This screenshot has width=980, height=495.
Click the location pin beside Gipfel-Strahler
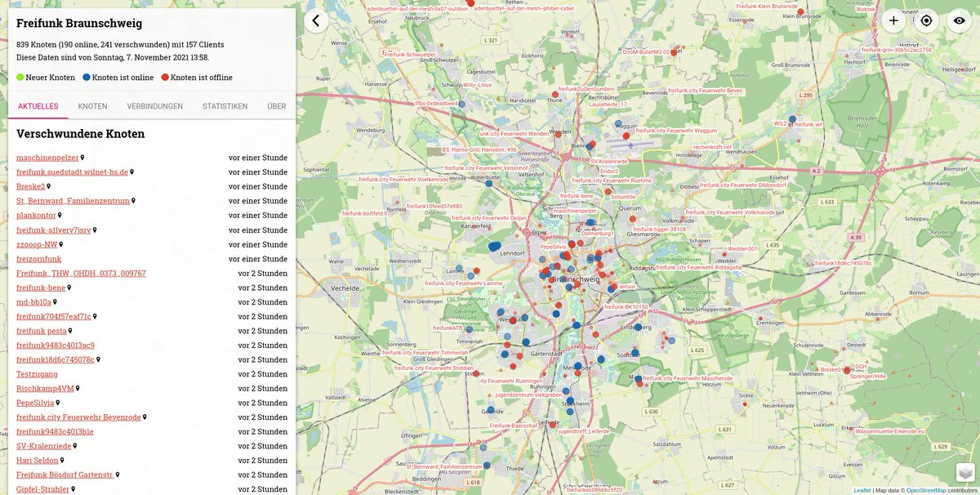coord(72,488)
